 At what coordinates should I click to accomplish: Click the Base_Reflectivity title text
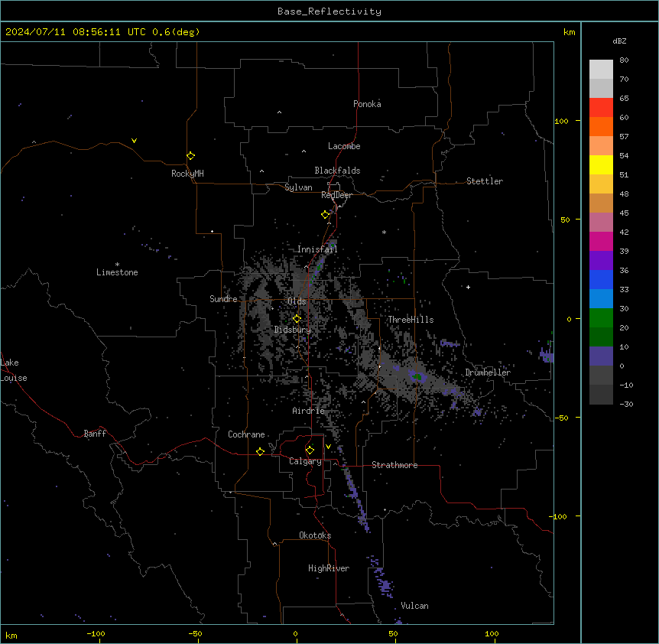[329, 11]
